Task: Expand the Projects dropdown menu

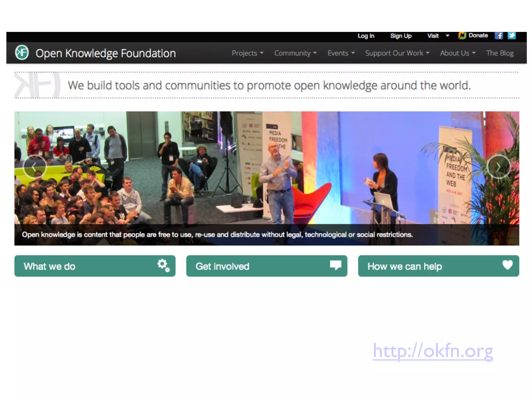Action: (x=247, y=53)
